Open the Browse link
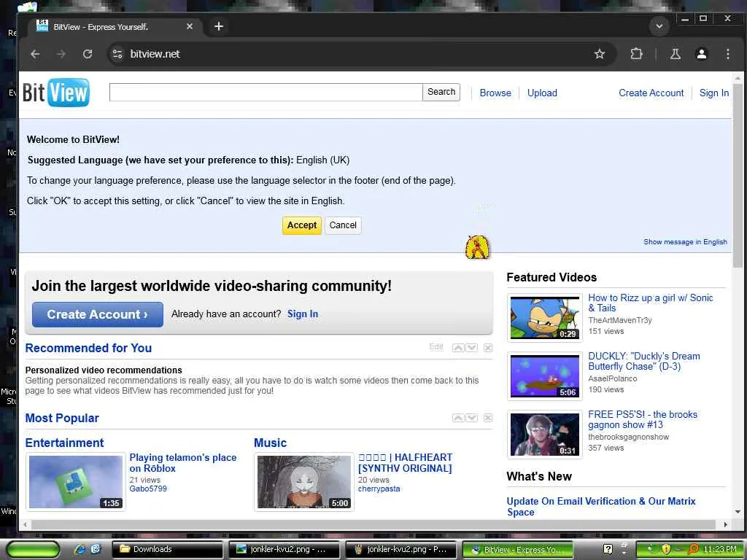Viewport: 747px width, 560px height. point(495,93)
